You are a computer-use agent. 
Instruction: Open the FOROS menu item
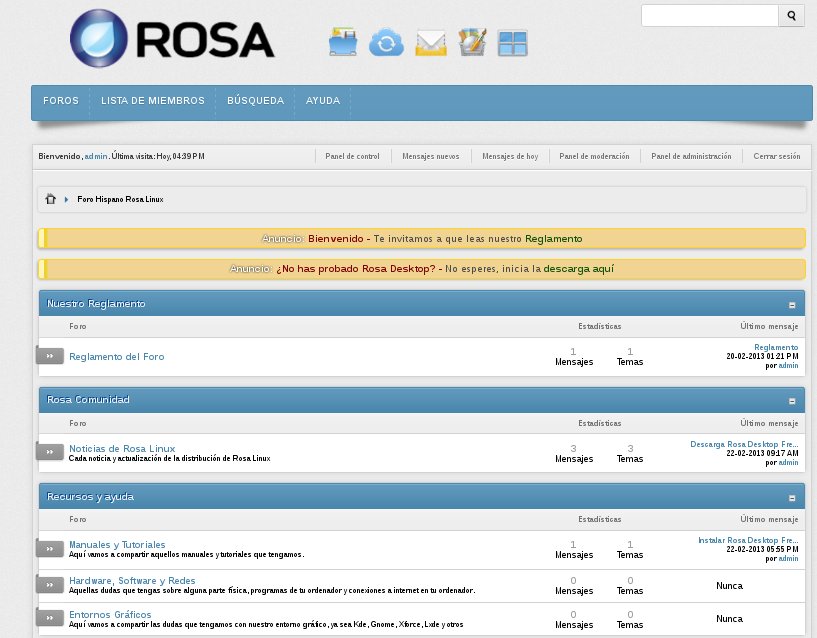click(x=61, y=101)
